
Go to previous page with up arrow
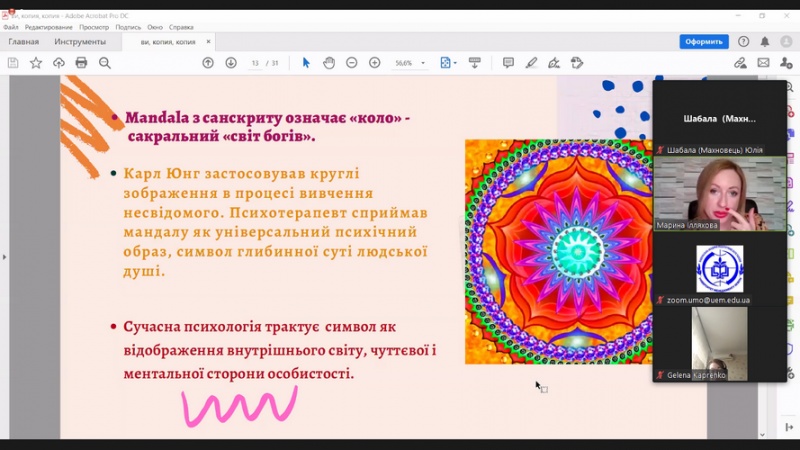pos(208,63)
